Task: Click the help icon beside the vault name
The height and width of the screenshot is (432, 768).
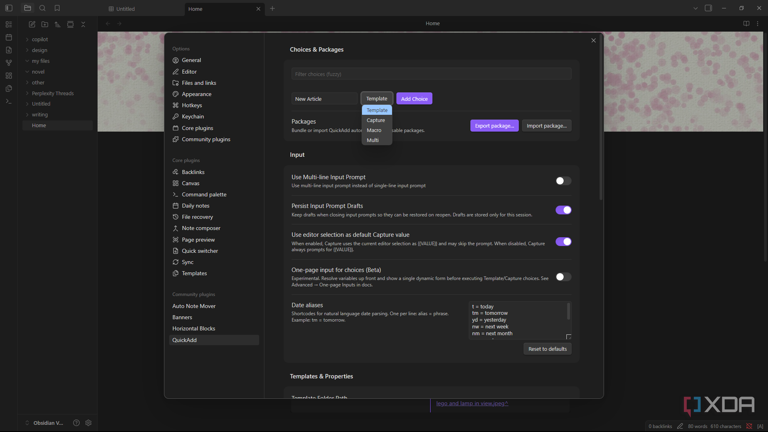Action: (x=76, y=423)
